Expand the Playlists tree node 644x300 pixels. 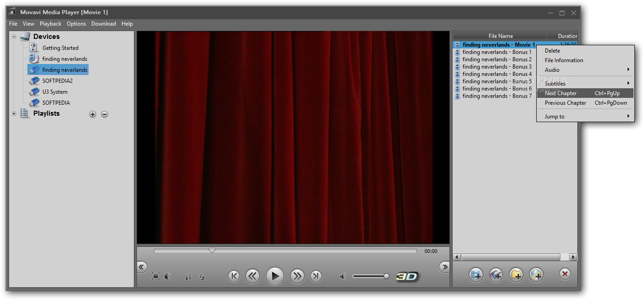click(x=14, y=113)
